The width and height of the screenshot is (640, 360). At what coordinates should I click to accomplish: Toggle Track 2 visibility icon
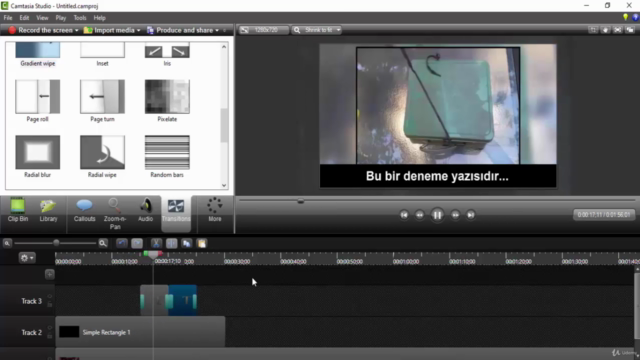pyautogui.click(x=50, y=328)
